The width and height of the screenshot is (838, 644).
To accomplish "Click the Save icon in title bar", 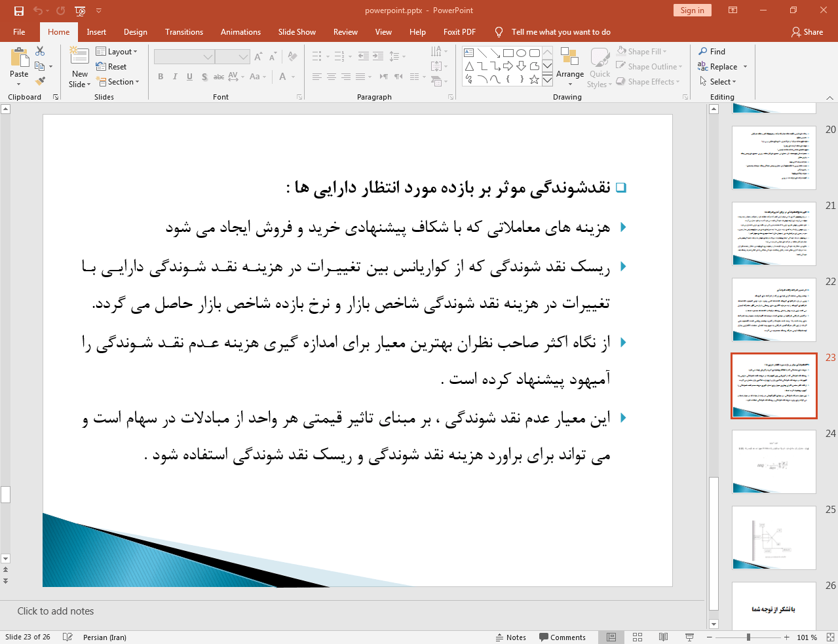I will [19, 10].
